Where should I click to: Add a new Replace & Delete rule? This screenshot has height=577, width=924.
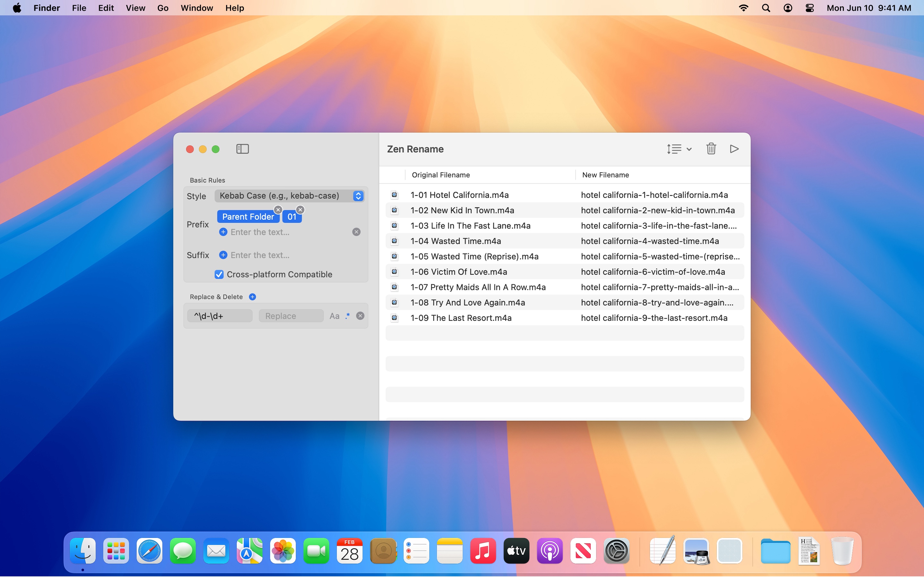pyautogui.click(x=252, y=297)
